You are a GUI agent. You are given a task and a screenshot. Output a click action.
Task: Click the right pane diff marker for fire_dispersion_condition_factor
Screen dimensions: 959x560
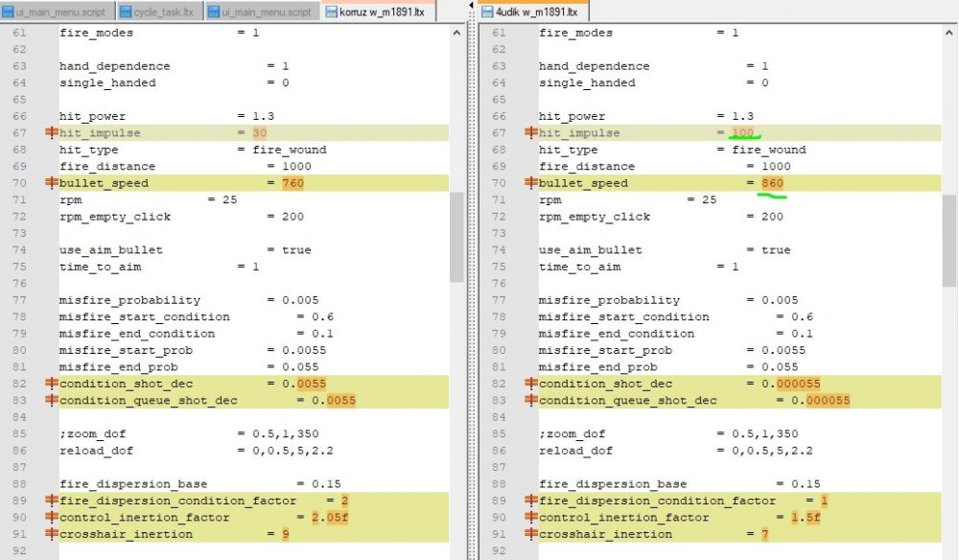tap(530, 501)
